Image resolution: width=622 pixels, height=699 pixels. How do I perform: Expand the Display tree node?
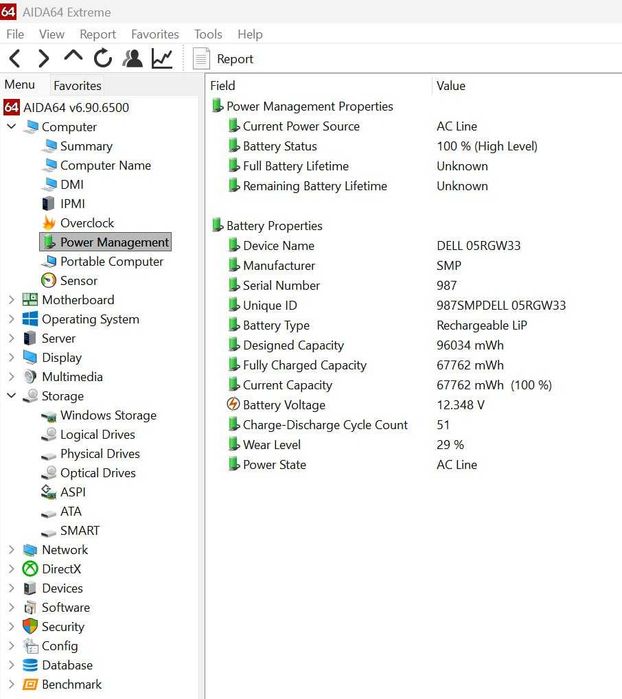click(12, 358)
